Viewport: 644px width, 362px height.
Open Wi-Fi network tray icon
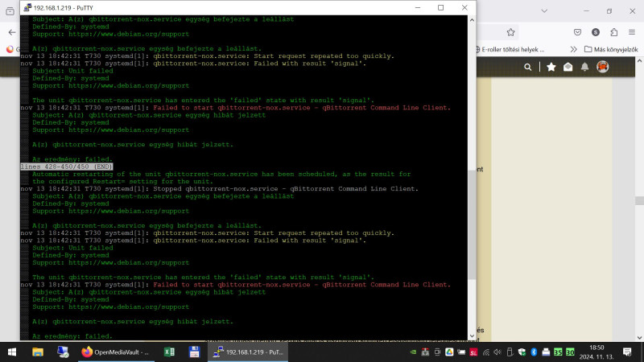click(x=486, y=352)
